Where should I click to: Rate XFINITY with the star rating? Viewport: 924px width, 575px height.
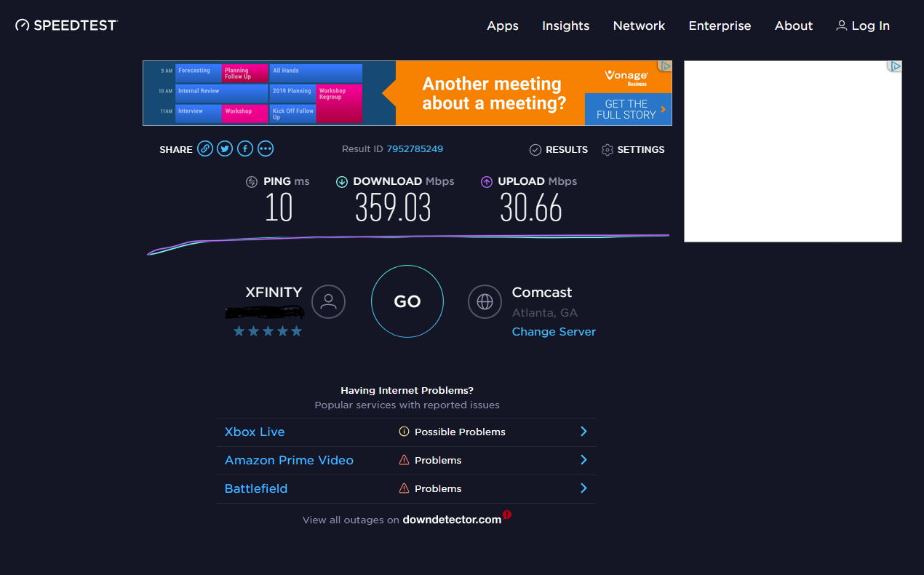267,331
